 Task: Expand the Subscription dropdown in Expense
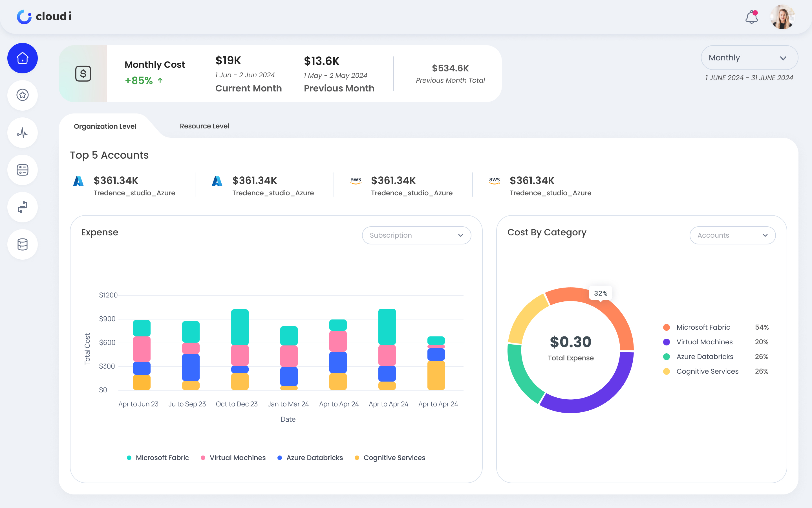[416, 235]
